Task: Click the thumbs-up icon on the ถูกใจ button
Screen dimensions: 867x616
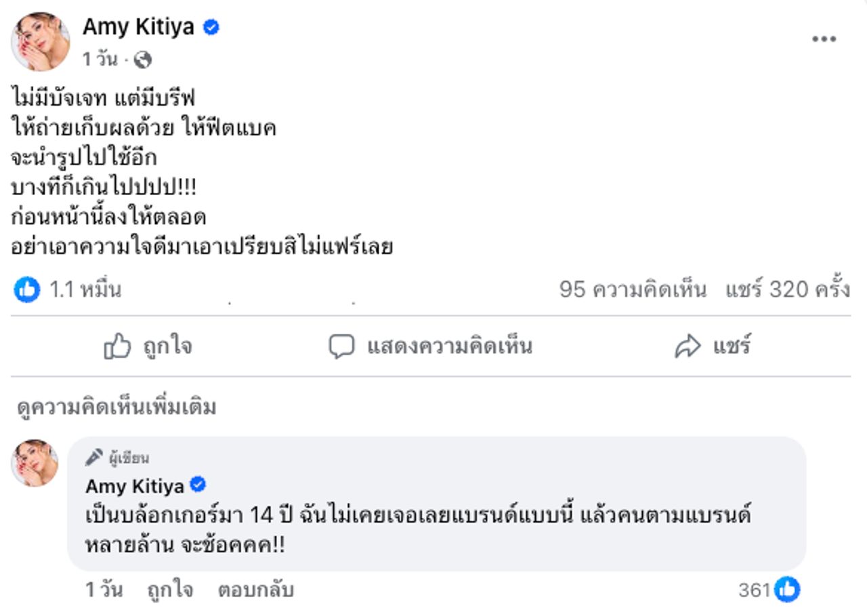Action: click(x=117, y=347)
